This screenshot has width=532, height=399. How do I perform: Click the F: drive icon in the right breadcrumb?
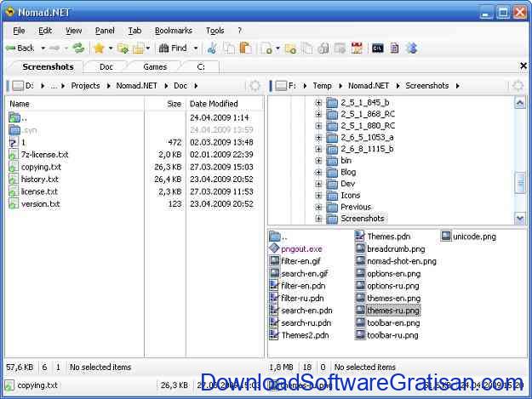click(x=281, y=86)
